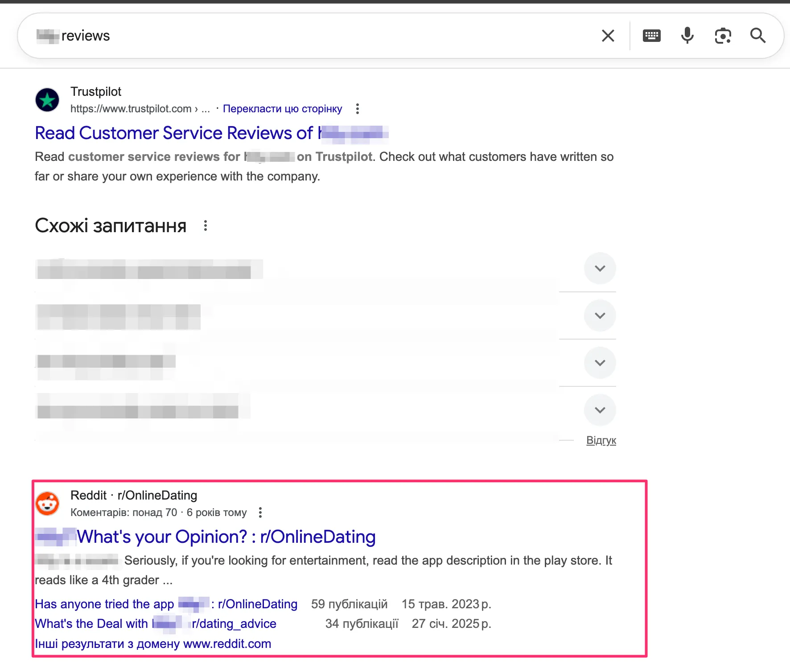Open three-dot menu beside Trustpilot result
790x672 pixels.
tap(357, 109)
